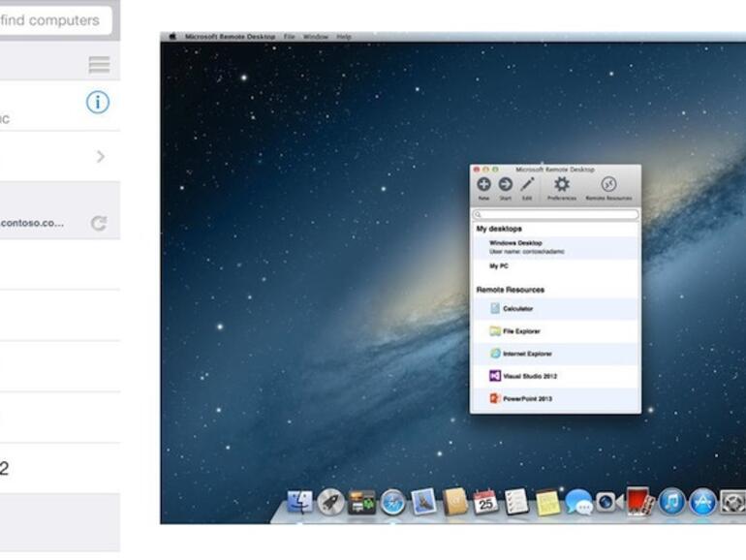Image resolution: width=746 pixels, height=560 pixels.
Task: Open the Help menu
Action: click(x=344, y=37)
